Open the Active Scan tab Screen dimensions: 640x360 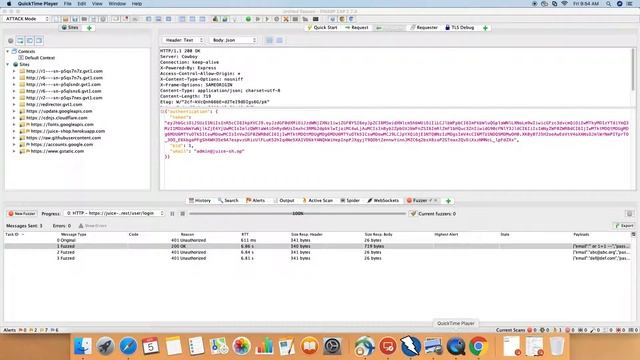click(x=318, y=200)
